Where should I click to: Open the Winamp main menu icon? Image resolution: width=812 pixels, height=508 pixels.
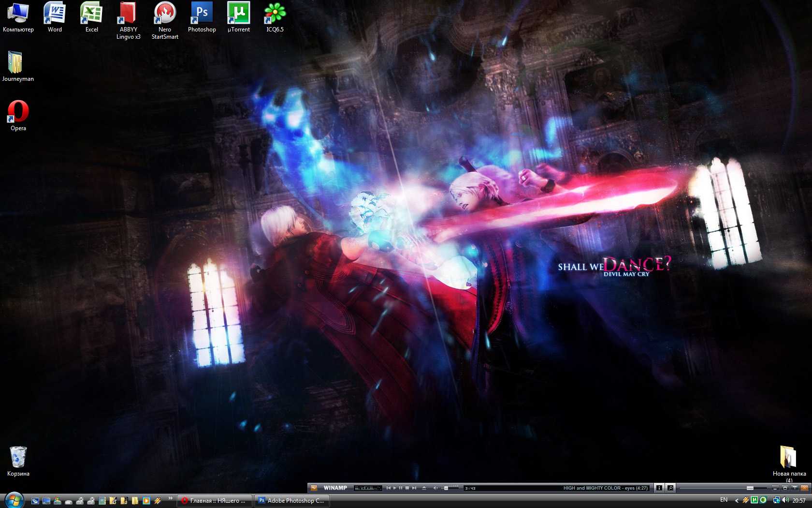tap(314, 488)
